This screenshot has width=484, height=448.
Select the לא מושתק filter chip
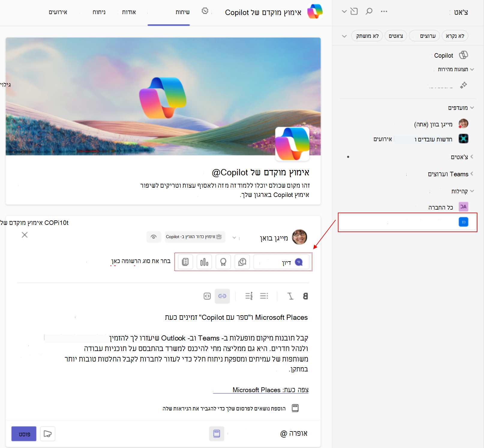tap(367, 36)
